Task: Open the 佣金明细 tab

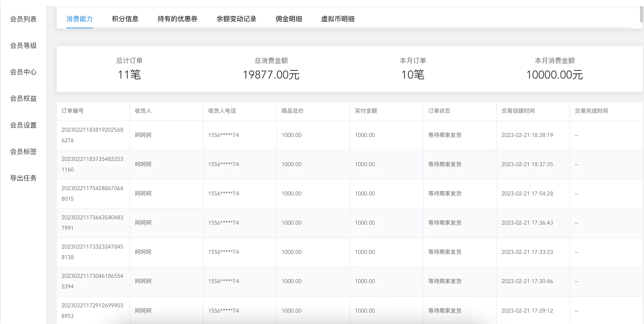Action: [x=289, y=19]
